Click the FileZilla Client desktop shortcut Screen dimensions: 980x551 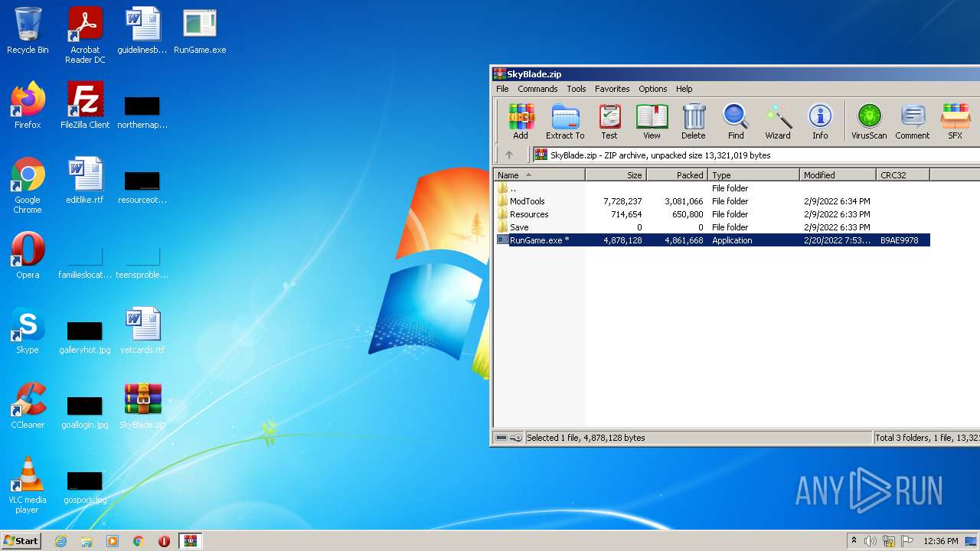(x=85, y=106)
